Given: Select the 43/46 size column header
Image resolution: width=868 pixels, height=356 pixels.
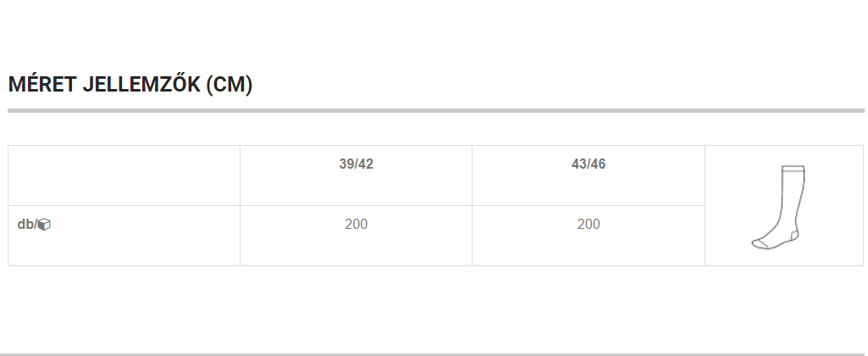Looking at the screenshot, I should point(589,164).
